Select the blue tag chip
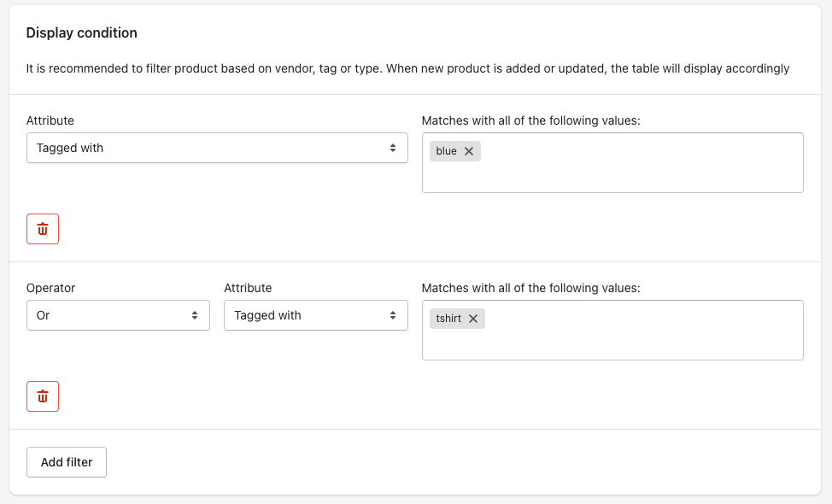Image resolution: width=832 pixels, height=504 pixels. (446, 151)
